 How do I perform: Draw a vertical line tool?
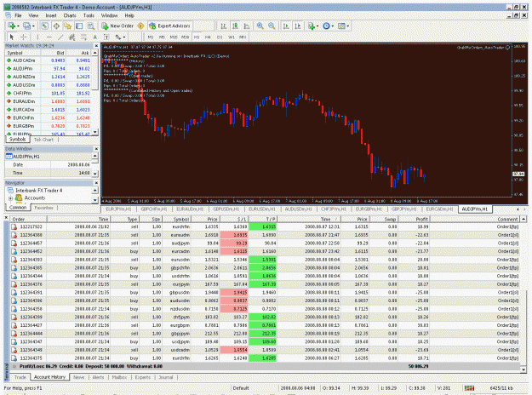pyautogui.click(x=37, y=37)
